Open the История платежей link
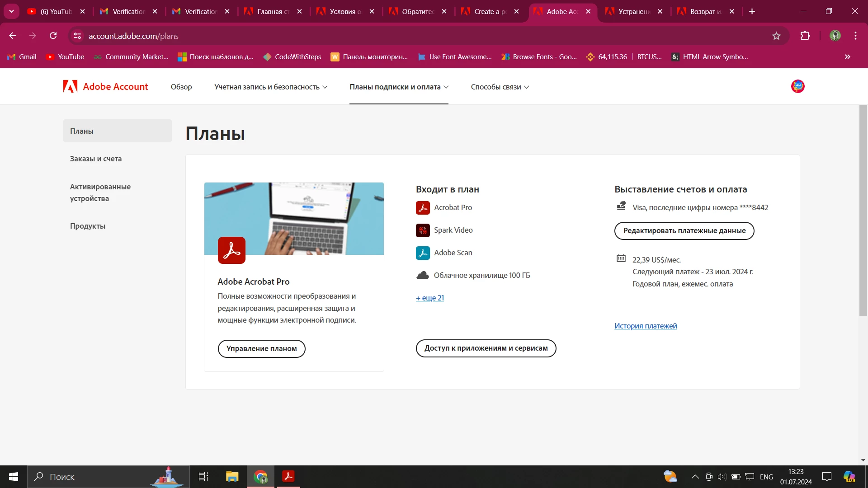The width and height of the screenshot is (868, 488). point(646,326)
